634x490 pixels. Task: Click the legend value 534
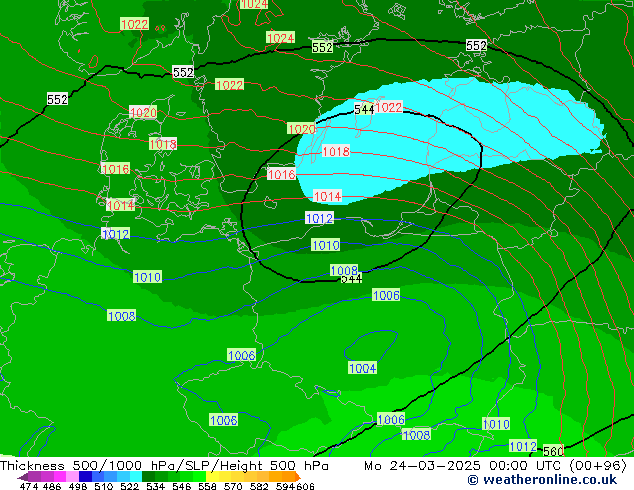tap(155, 486)
